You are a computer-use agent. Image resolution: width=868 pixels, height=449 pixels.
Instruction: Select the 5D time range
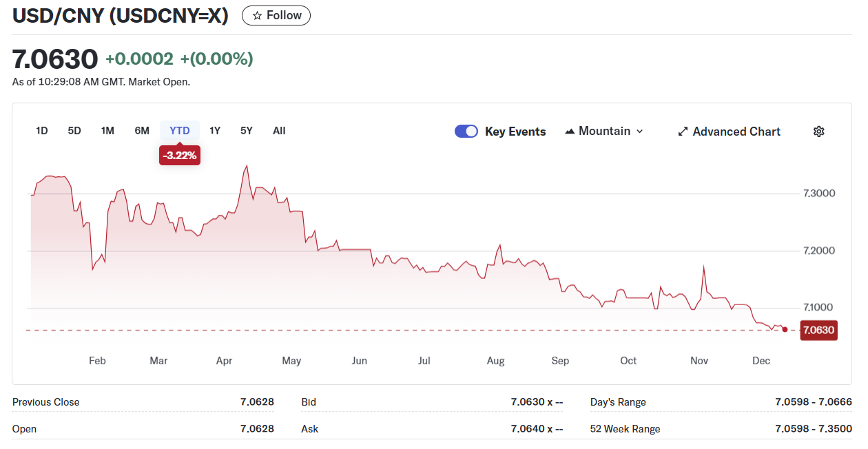click(x=74, y=131)
